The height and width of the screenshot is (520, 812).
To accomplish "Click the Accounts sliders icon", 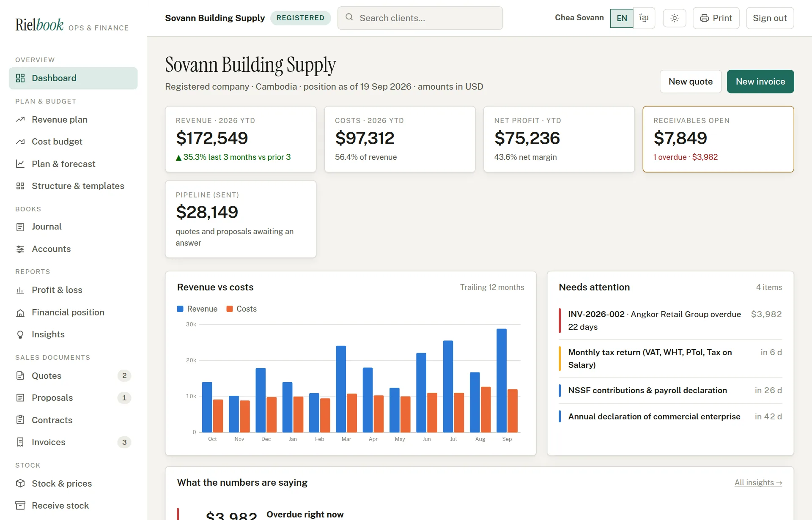I will [20, 249].
